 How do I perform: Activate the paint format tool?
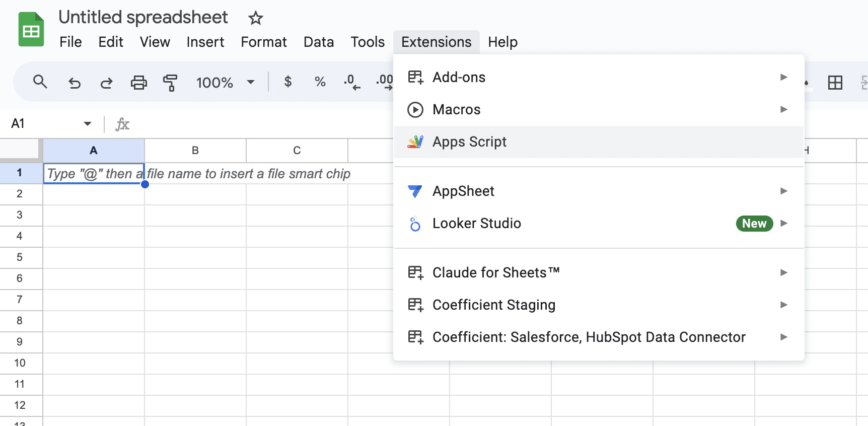(171, 82)
